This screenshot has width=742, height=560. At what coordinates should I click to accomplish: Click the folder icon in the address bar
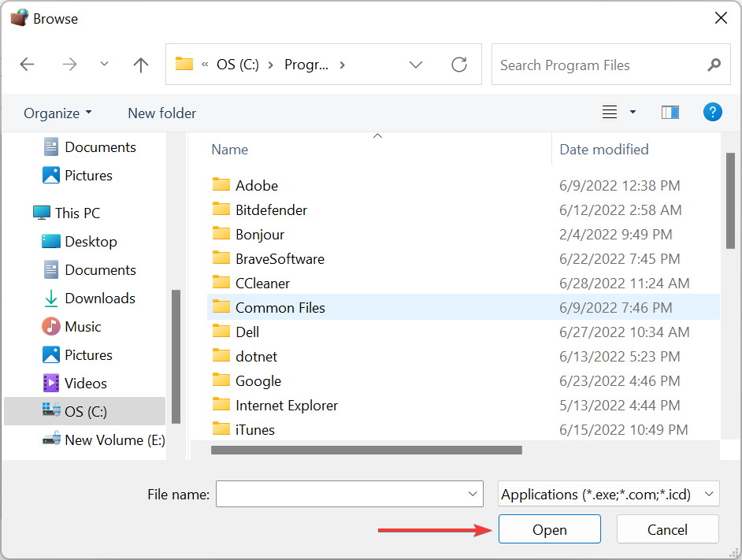(184, 64)
